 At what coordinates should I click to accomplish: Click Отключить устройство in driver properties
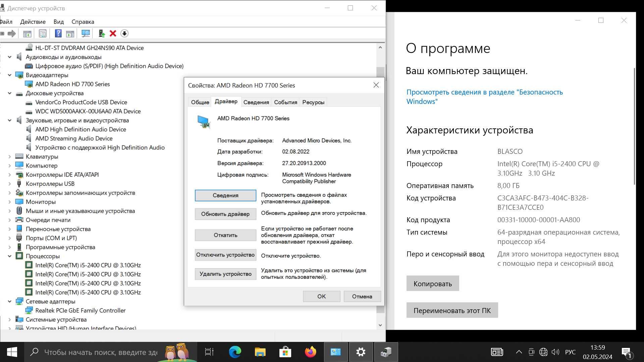click(226, 255)
